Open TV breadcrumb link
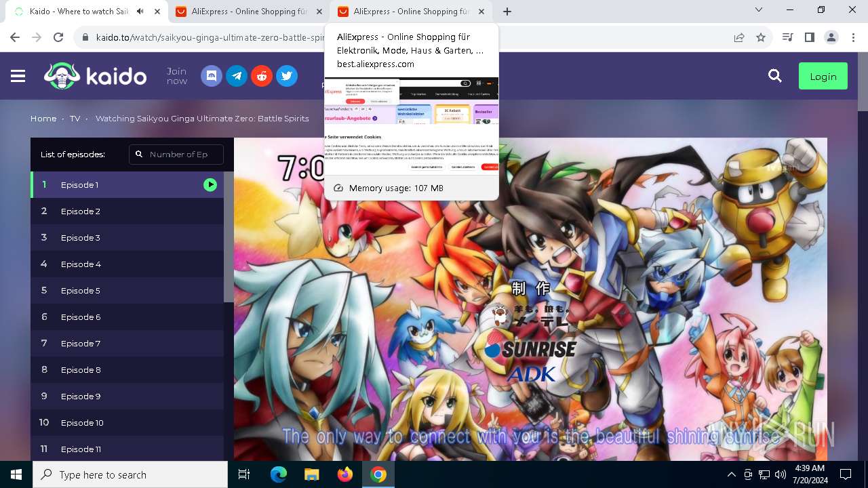This screenshot has width=868, height=488. (x=75, y=119)
